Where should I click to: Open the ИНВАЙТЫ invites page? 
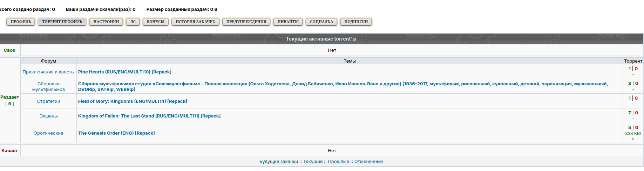pos(288,22)
